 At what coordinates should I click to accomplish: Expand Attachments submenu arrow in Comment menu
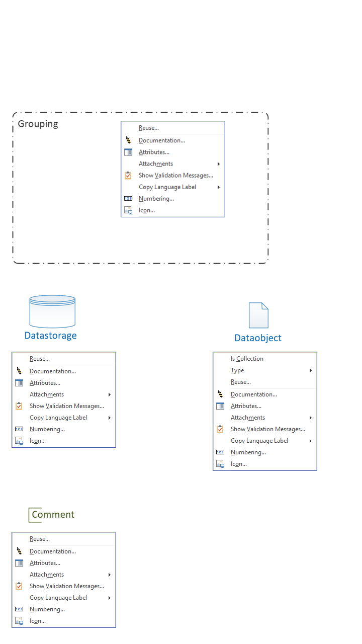click(x=110, y=575)
